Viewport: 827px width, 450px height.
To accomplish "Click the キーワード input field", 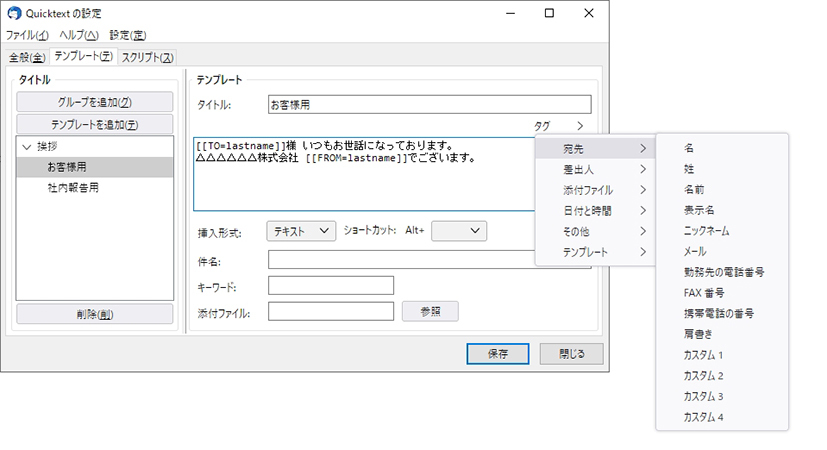I will point(331,286).
